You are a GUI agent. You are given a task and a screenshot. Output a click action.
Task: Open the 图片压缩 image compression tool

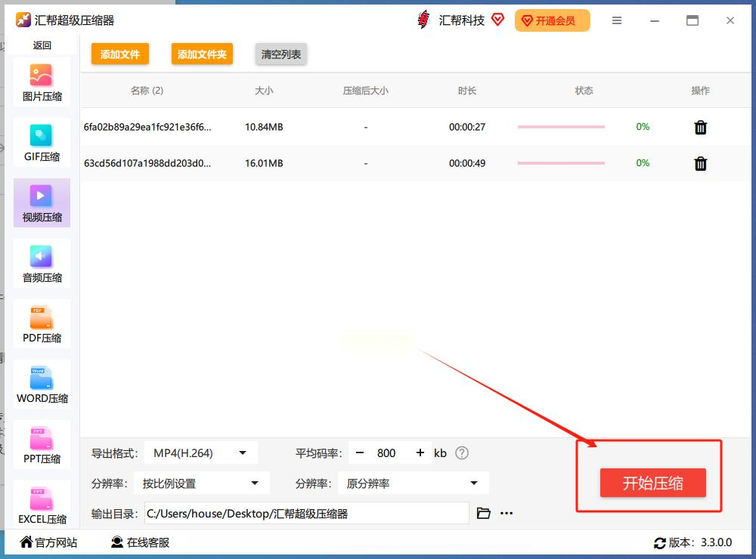(x=42, y=82)
